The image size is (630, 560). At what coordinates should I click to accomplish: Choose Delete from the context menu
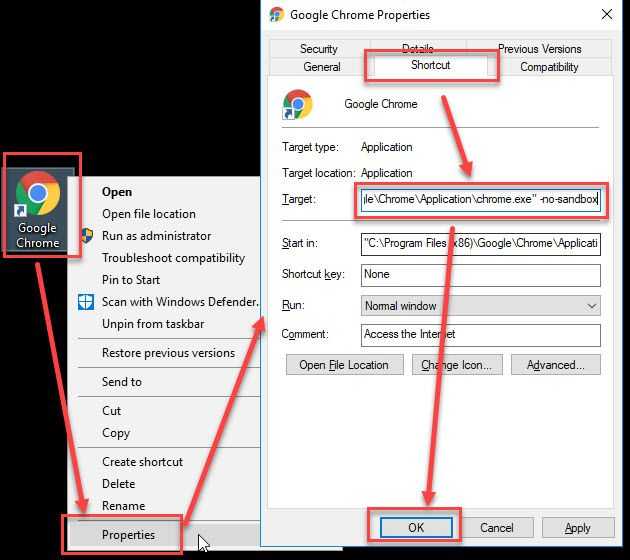pos(165,484)
